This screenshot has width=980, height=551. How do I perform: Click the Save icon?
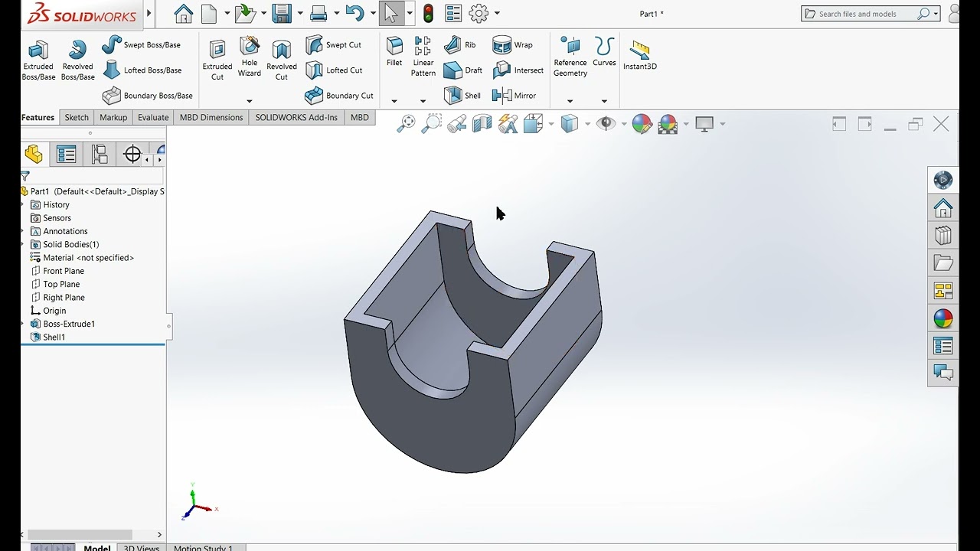tap(281, 13)
